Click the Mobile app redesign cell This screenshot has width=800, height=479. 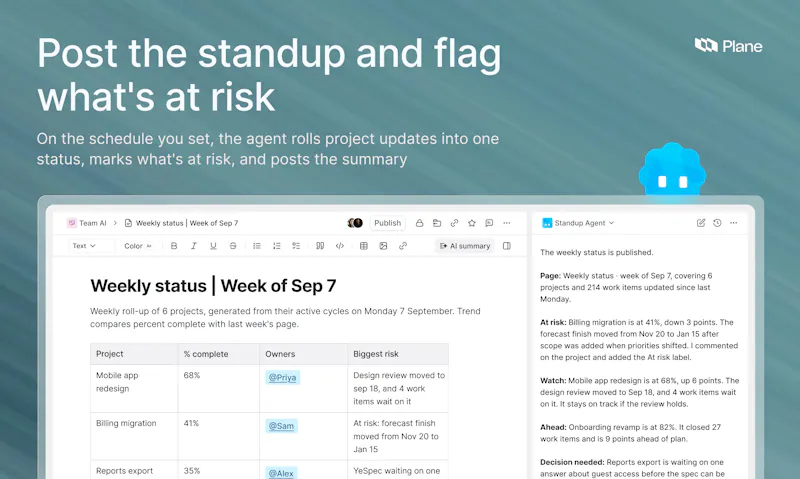[x=134, y=388]
